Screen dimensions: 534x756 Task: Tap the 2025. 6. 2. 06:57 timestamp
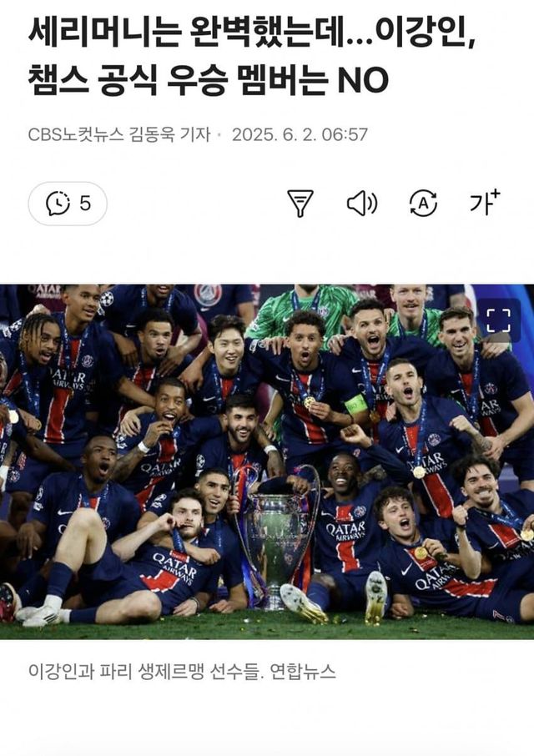tap(300, 134)
